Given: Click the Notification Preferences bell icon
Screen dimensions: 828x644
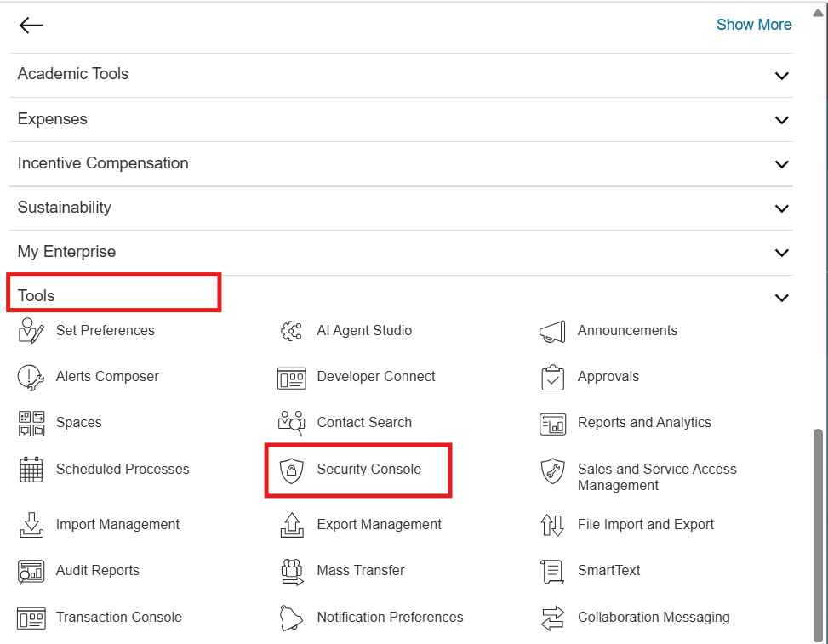Looking at the screenshot, I should (x=292, y=618).
